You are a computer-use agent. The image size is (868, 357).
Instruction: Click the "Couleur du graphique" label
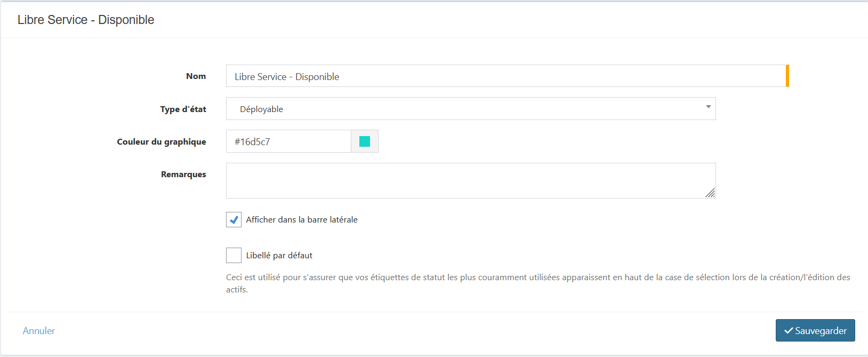(x=161, y=142)
